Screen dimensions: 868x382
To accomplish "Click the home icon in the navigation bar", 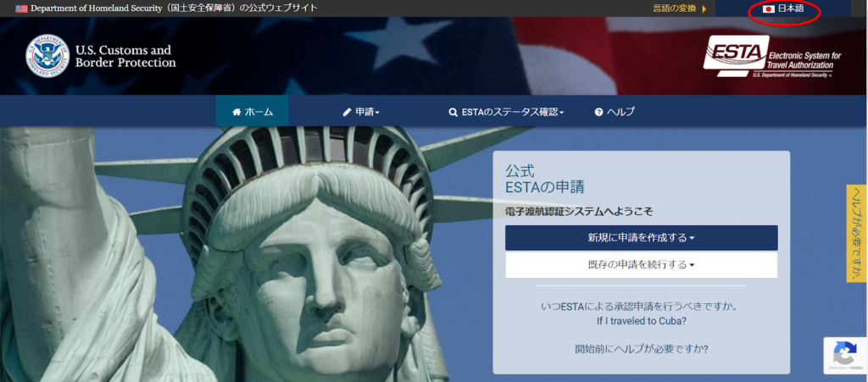I will tap(236, 112).
